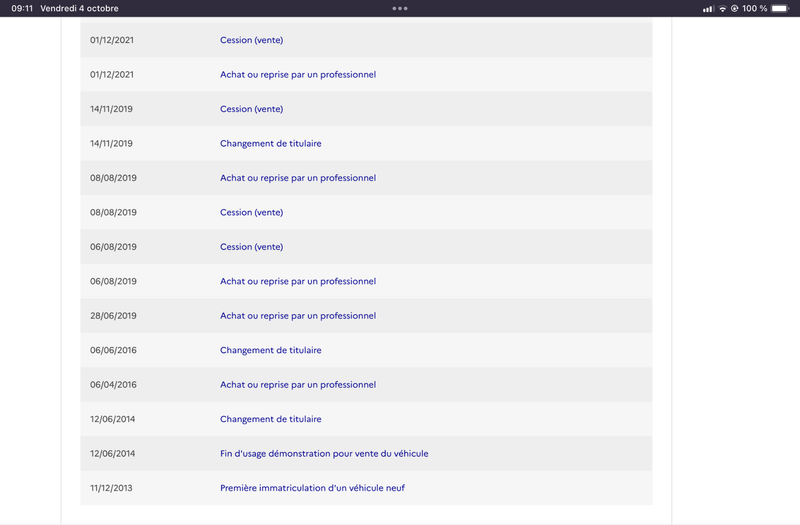Tap the cellular signal bars icon
The image size is (800, 525).
708,9
